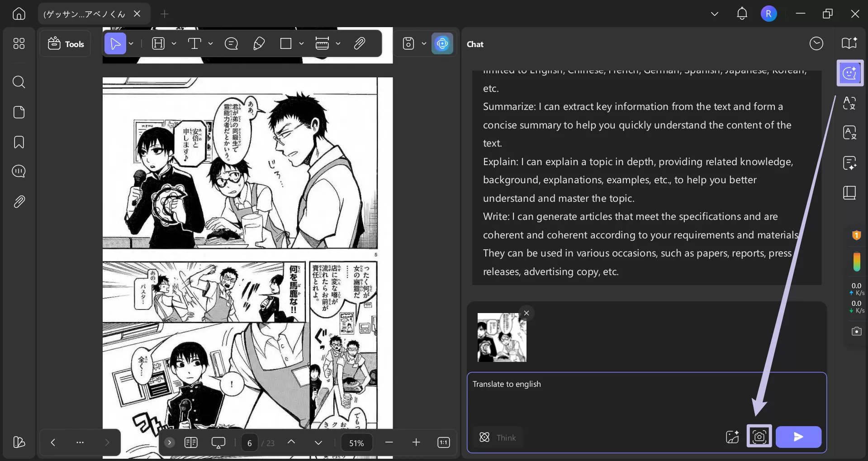This screenshot has width=868, height=461.
Task: Open the text tool dropdown arrow
Action: pyautogui.click(x=210, y=43)
